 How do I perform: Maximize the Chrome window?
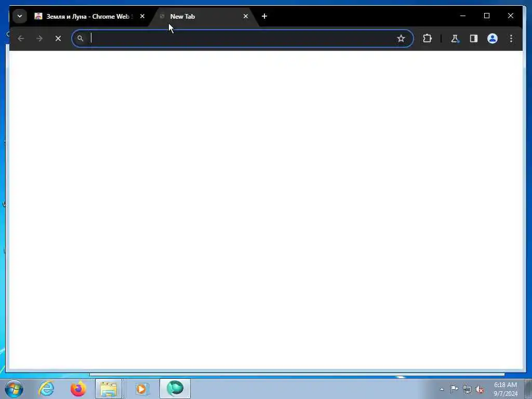tap(486, 16)
